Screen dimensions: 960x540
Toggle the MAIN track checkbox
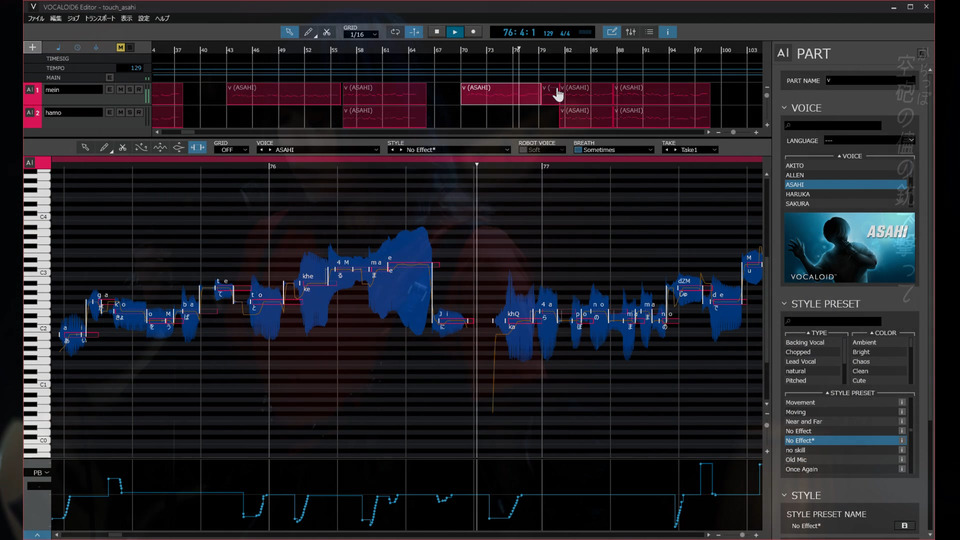[x=110, y=78]
